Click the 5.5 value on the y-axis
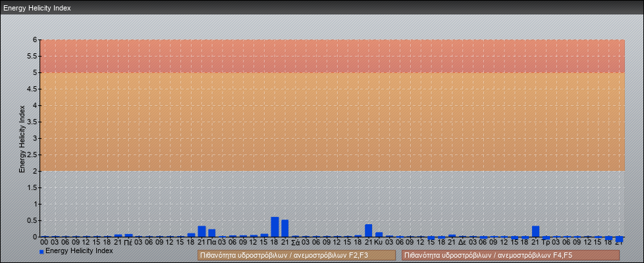The image size is (644, 263). pos(32,56)
